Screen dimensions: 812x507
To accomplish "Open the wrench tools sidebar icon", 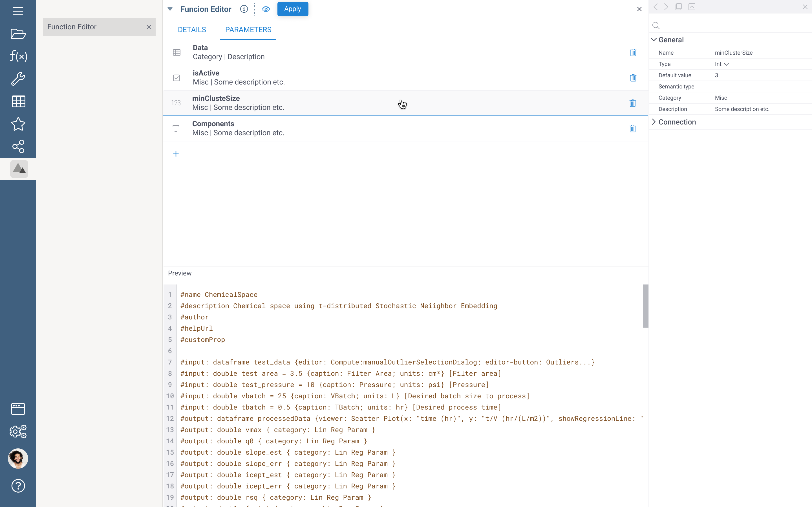I will [18, 79].
